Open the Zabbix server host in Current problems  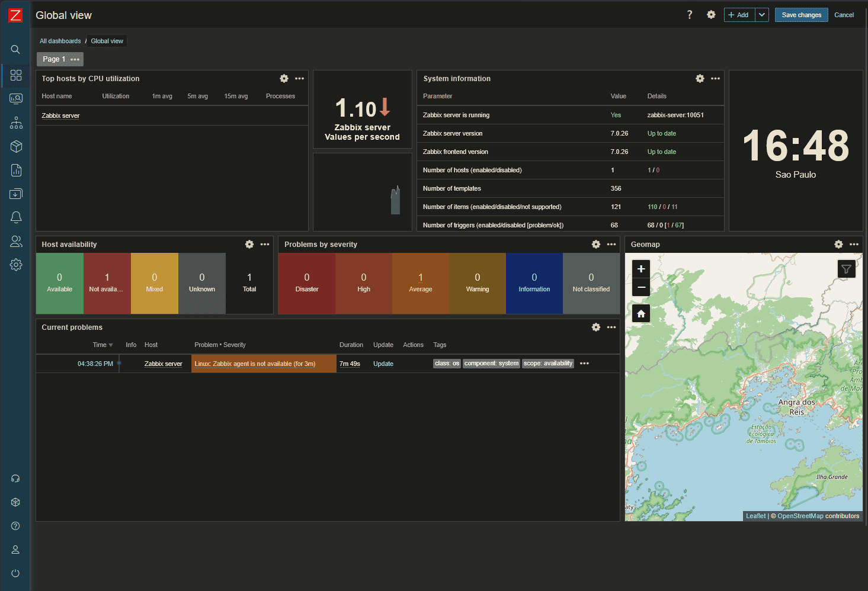pos(164,364)
